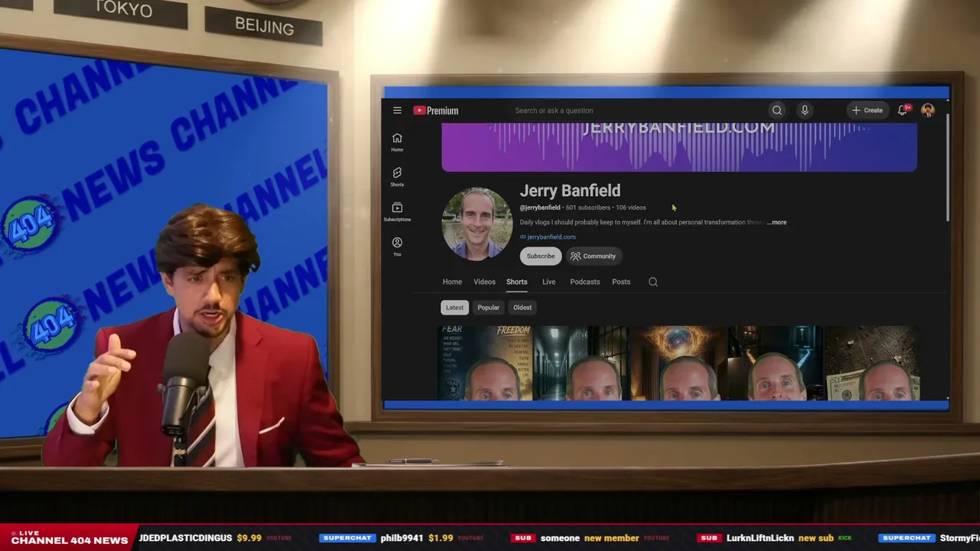Open Shorts in the YouTube sidebar
980x551 pixels.
point(397,177)
